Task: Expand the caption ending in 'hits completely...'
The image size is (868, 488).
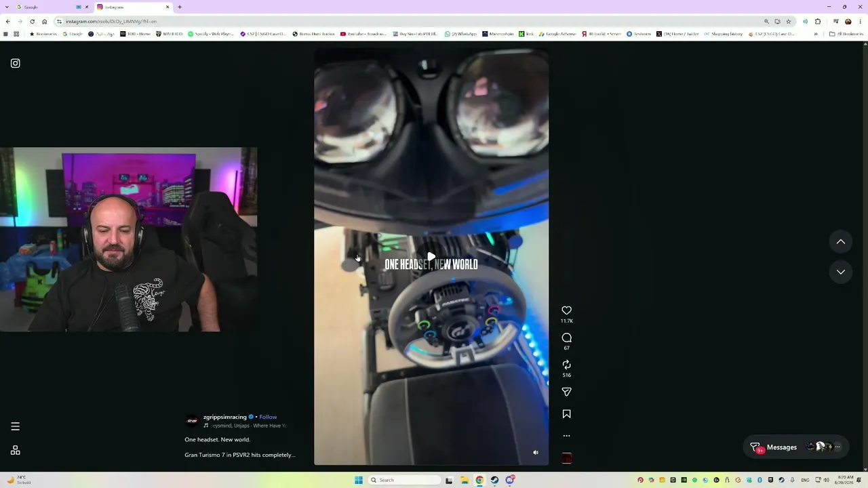Action: tap(240, 455)
